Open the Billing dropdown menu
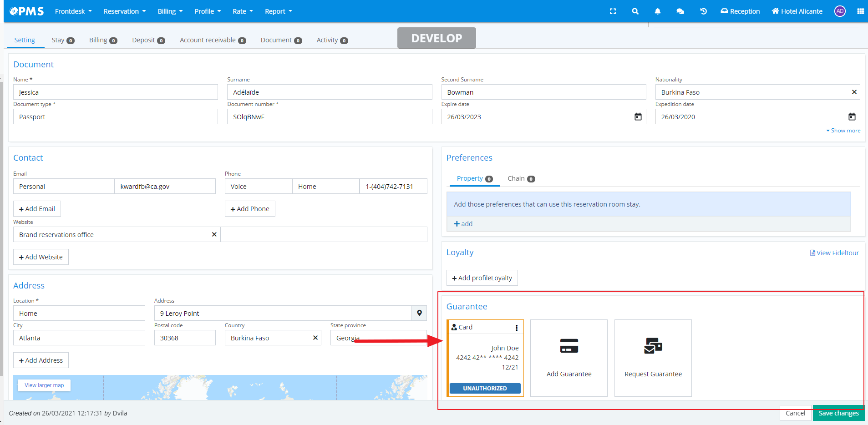Viewport: 868px width, 425px height. (170, 11)
